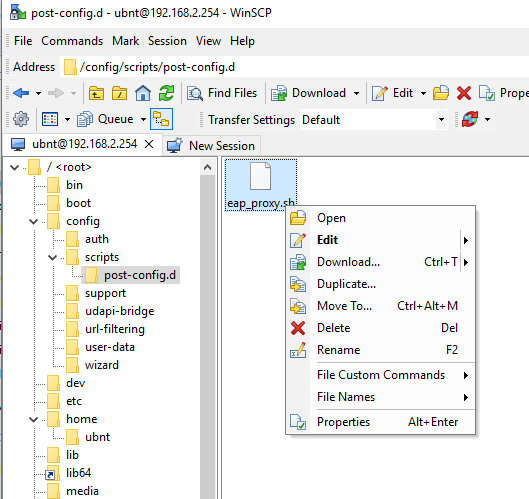Open the Commands menu
This screenshot has height=499, width=529.
pos(72,41)
